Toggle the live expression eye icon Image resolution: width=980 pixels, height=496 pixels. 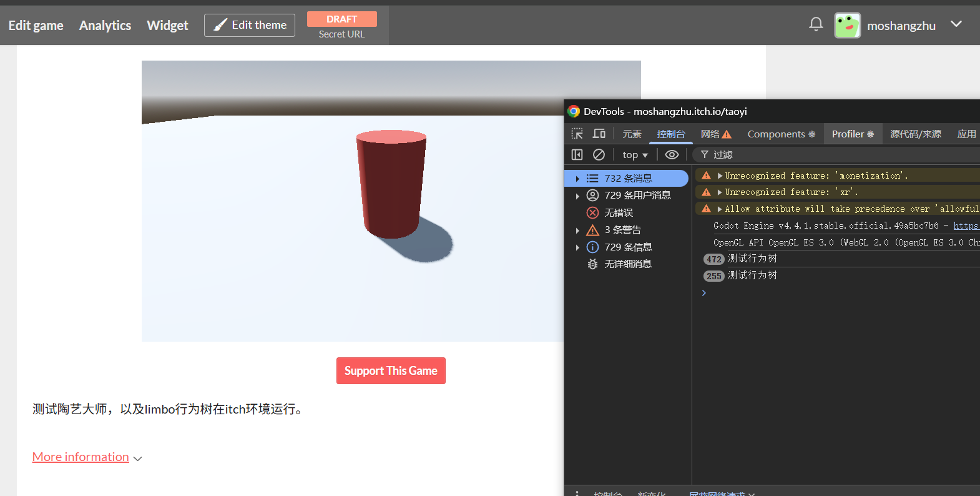672,154
